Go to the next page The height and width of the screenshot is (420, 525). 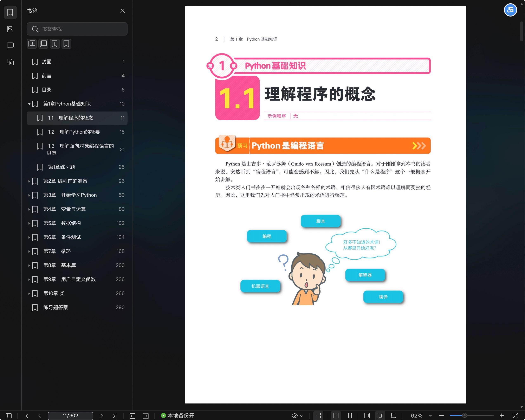click(x=102, y=416)
